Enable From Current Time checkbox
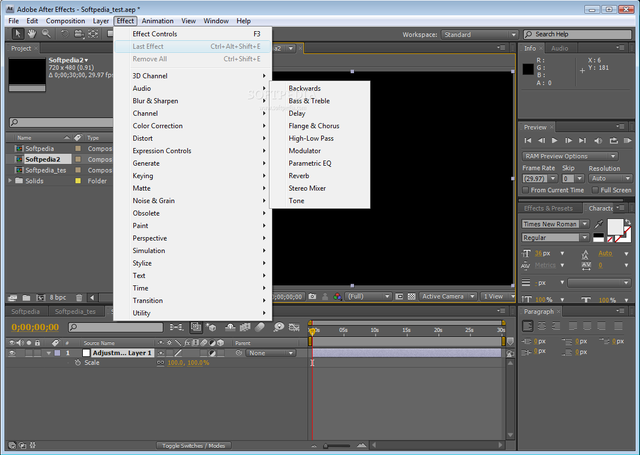This screenshot has height=455, width=640. click(x=526, y=190)
